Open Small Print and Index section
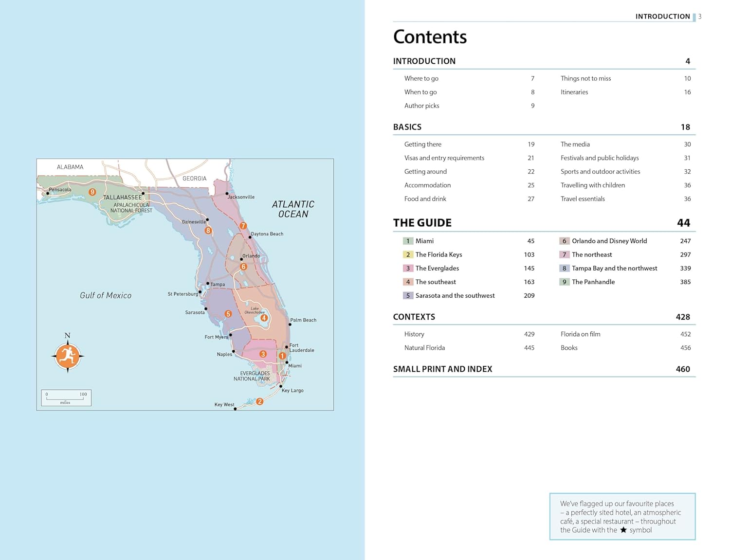 coord(442,369)
